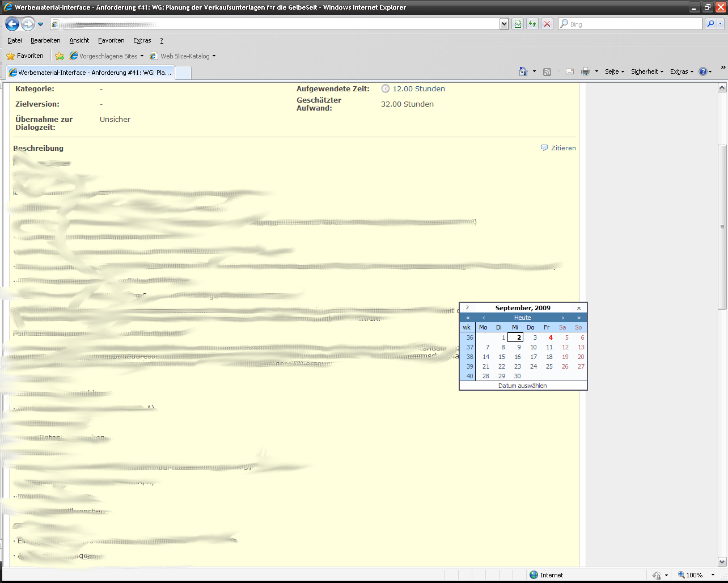728x583 pixels.
Task: Click the read mail envelope icon
Action: [570, 71]
